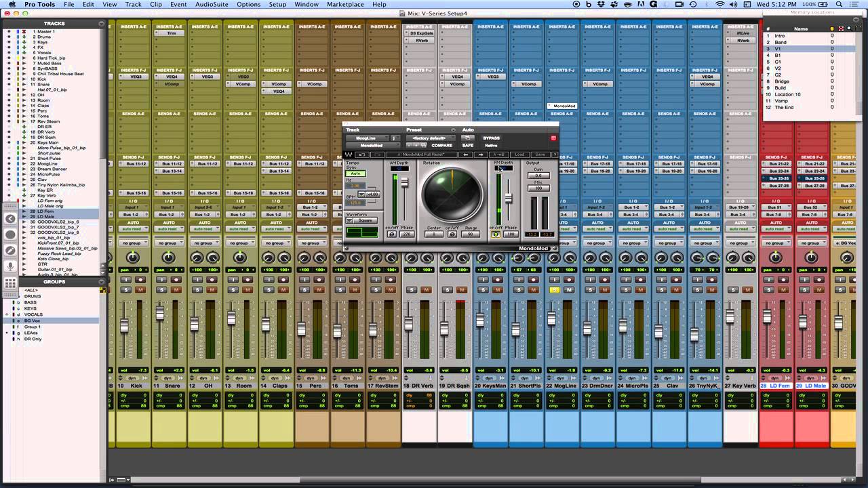Toggle automation SAFE in plugin header
The height and width of the screenshot is (488, 868).
[x=467, y=145]
